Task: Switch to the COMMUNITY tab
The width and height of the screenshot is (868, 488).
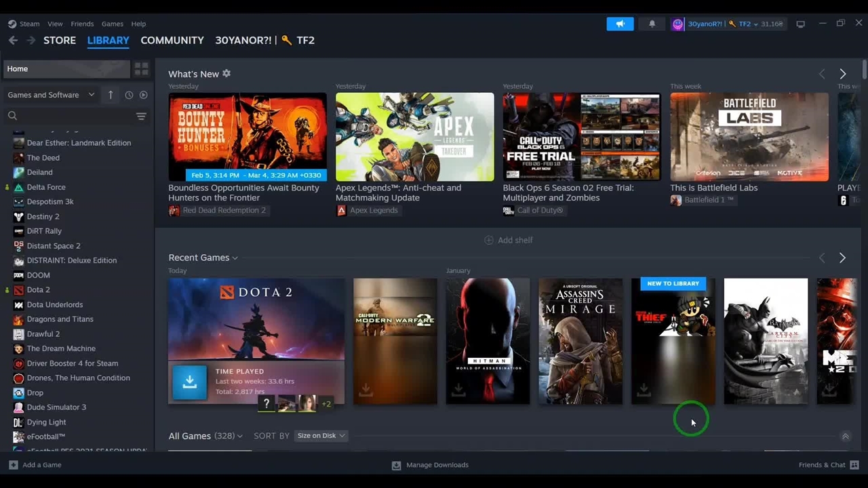Action: tap(172, 40)
